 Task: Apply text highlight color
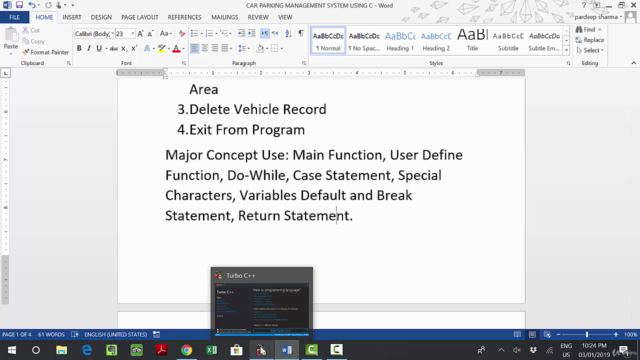(x=162, y=49)
